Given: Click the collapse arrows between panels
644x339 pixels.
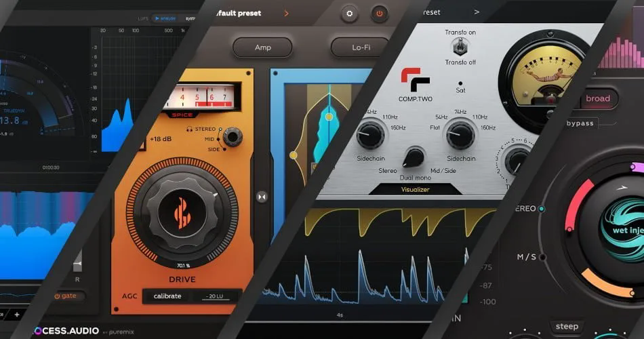Looking at the screenshot, I should tap(262, 197).
